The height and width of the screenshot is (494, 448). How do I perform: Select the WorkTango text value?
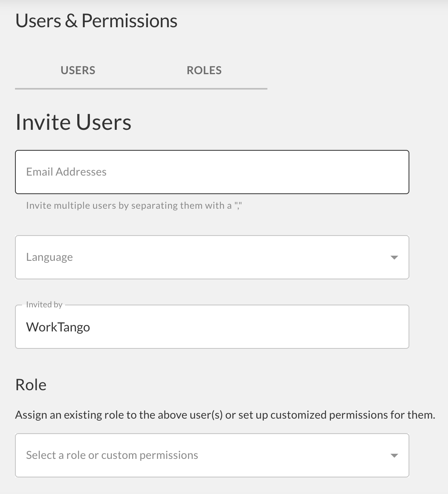(58, 327)
